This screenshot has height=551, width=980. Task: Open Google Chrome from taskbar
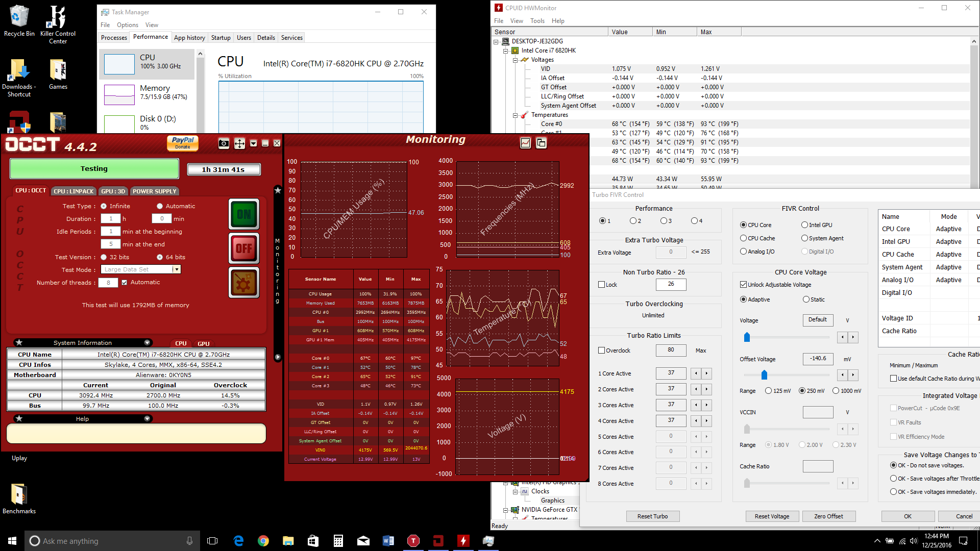[263, 541]
